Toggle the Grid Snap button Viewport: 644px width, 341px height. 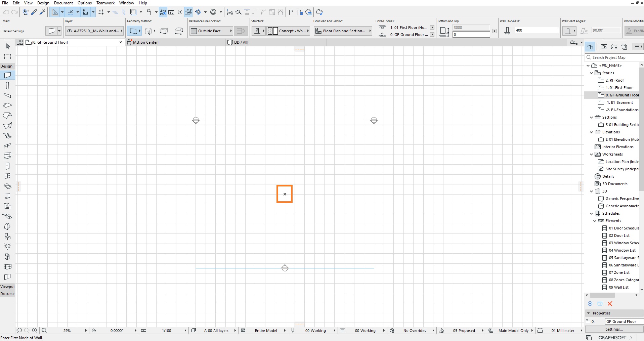click(101, 12)
